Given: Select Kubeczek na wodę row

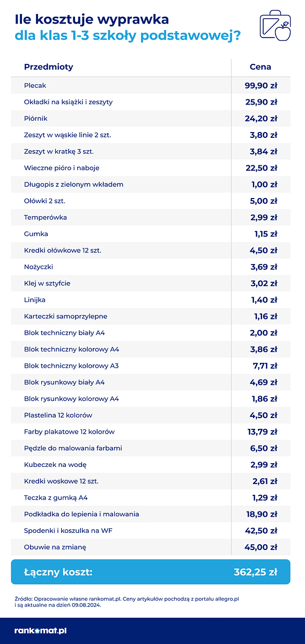Looking at the screenshot, I should pyautogui.click(x=151, y=464).
